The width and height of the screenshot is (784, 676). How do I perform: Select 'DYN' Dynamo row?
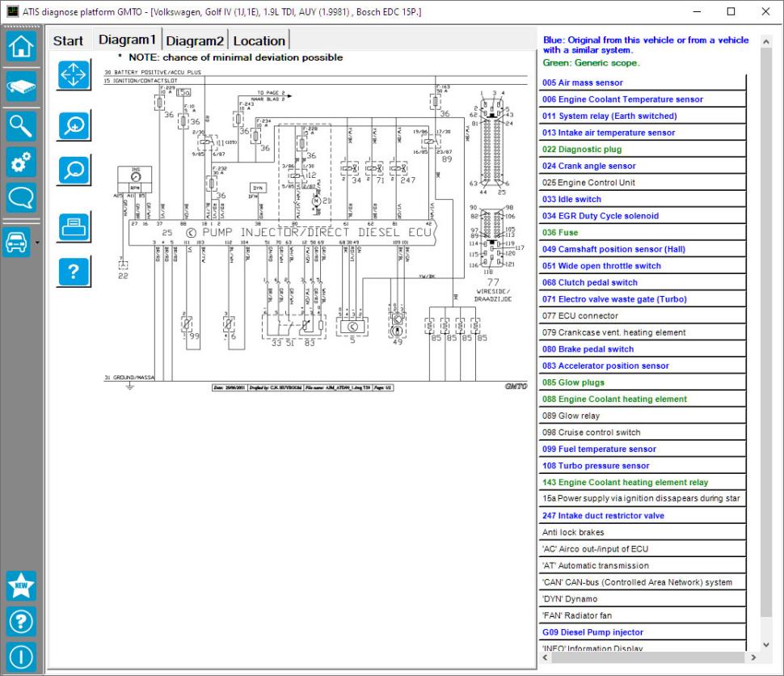tap(642, 599)
